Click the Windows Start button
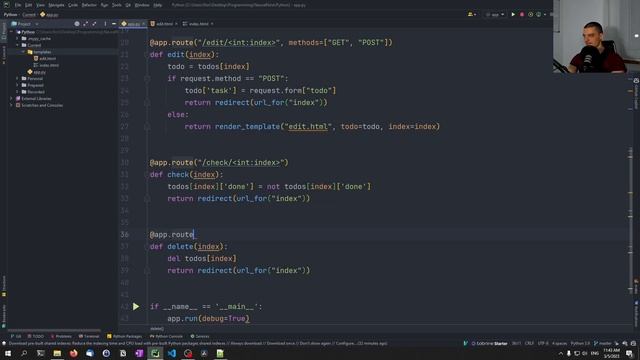The height and width of the screenshot is (360, 640). 8,353
